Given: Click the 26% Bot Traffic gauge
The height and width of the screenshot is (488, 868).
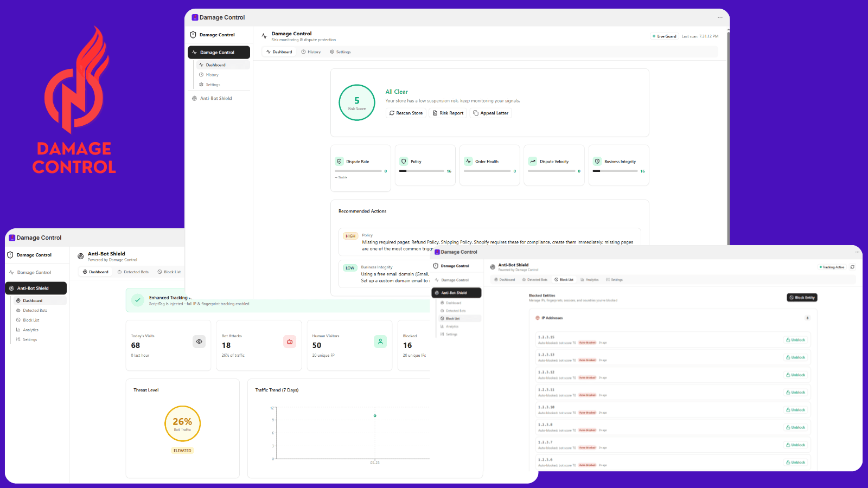Looking at the screenshot, I should click(x=182, y=423).
